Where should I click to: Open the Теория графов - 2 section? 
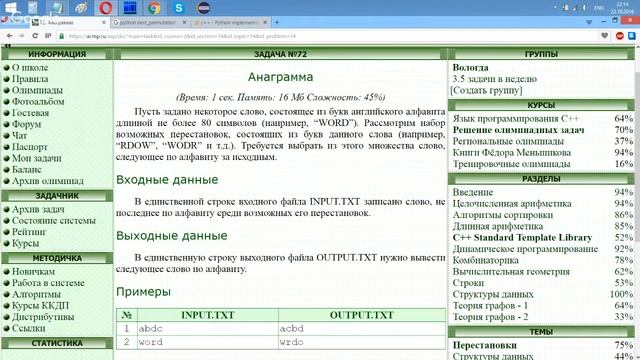coord(490,317)
